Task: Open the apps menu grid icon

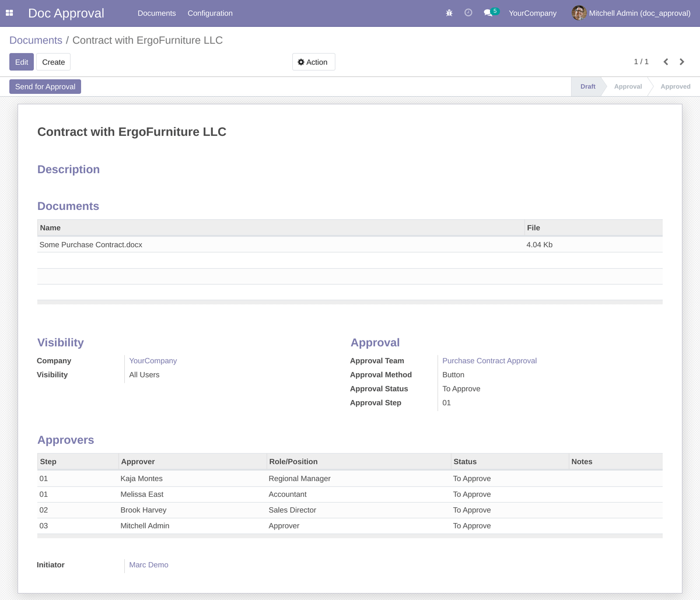Action: 9,12
